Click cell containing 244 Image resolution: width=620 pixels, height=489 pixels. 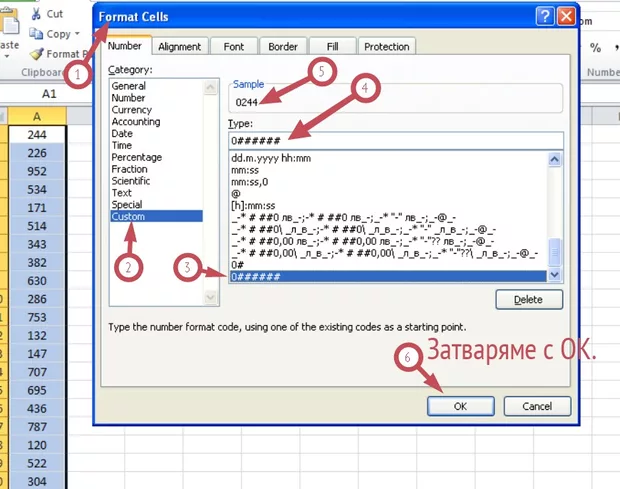[x=37, y=135]
